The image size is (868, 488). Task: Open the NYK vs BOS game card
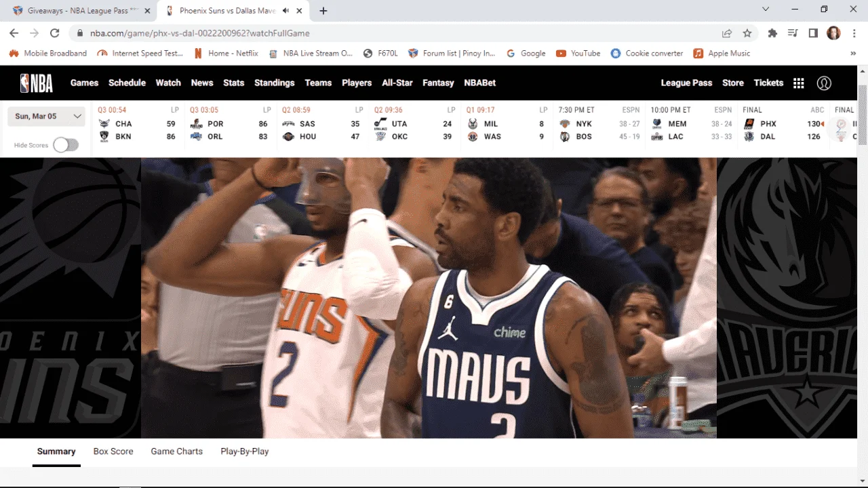[599, 123]
